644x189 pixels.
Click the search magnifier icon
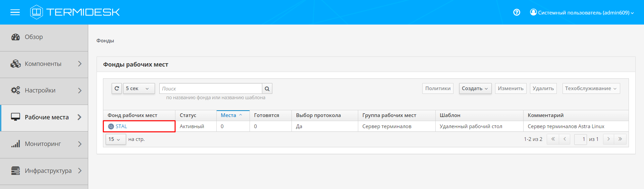point(267,89)
